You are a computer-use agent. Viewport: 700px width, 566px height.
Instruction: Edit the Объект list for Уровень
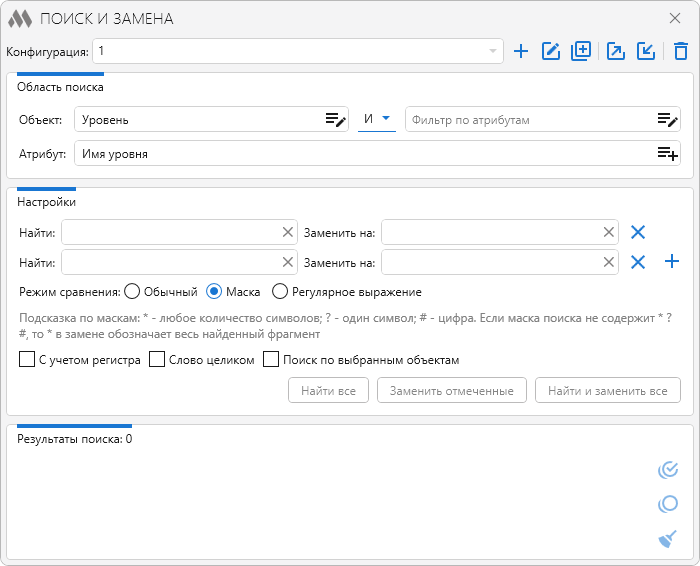(335, 120)
